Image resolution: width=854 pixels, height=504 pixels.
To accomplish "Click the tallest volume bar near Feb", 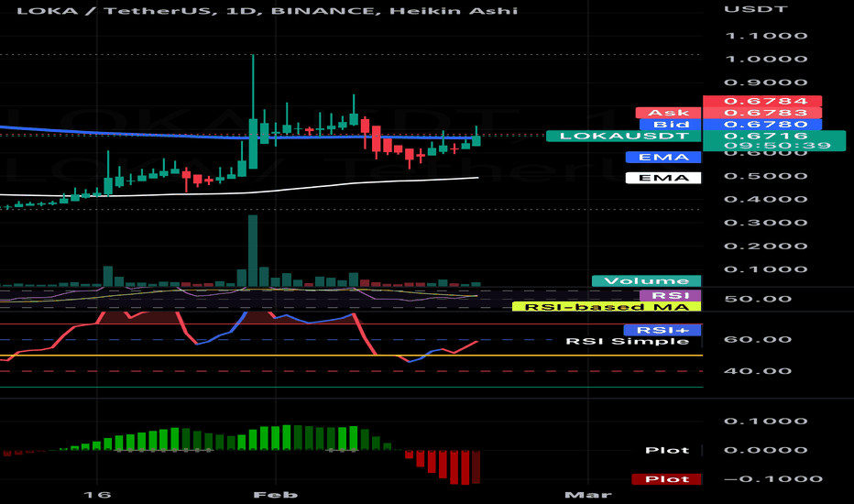I will pos(253,251).
